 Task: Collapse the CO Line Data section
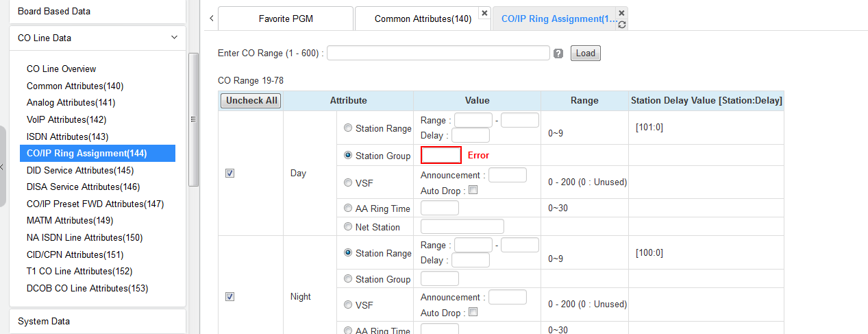(x=174, y=38)
